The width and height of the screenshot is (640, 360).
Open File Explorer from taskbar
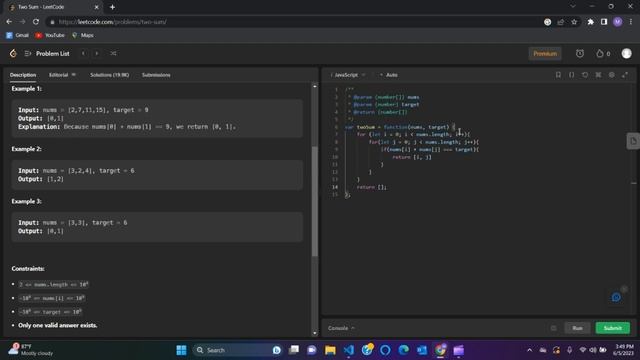330,350
